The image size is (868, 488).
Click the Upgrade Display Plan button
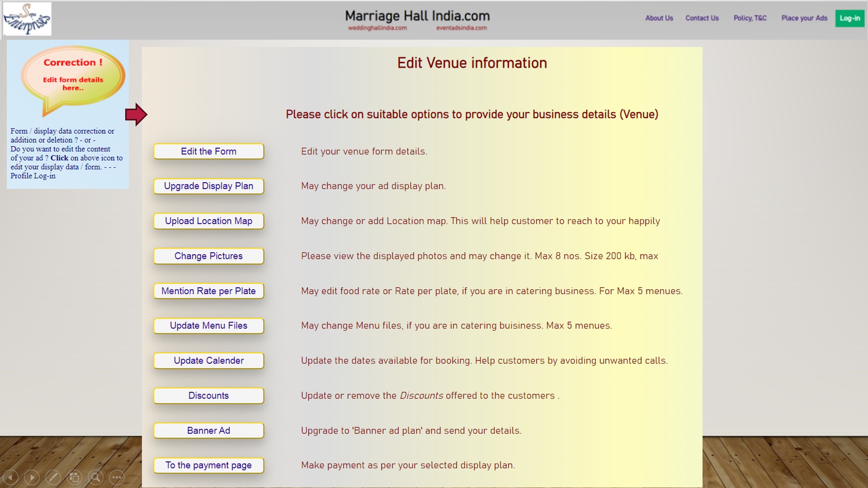tap(208, 186)
